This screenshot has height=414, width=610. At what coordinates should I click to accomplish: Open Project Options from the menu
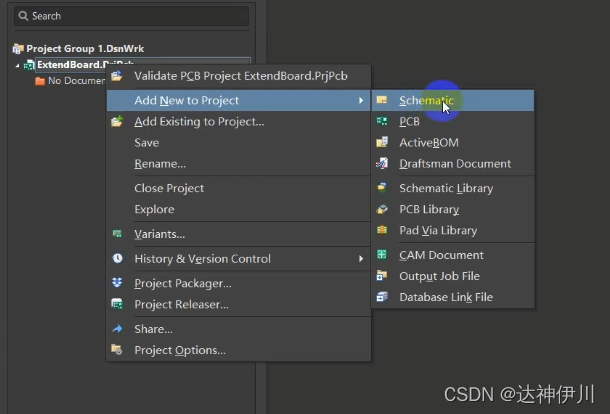tap(180, 350)
